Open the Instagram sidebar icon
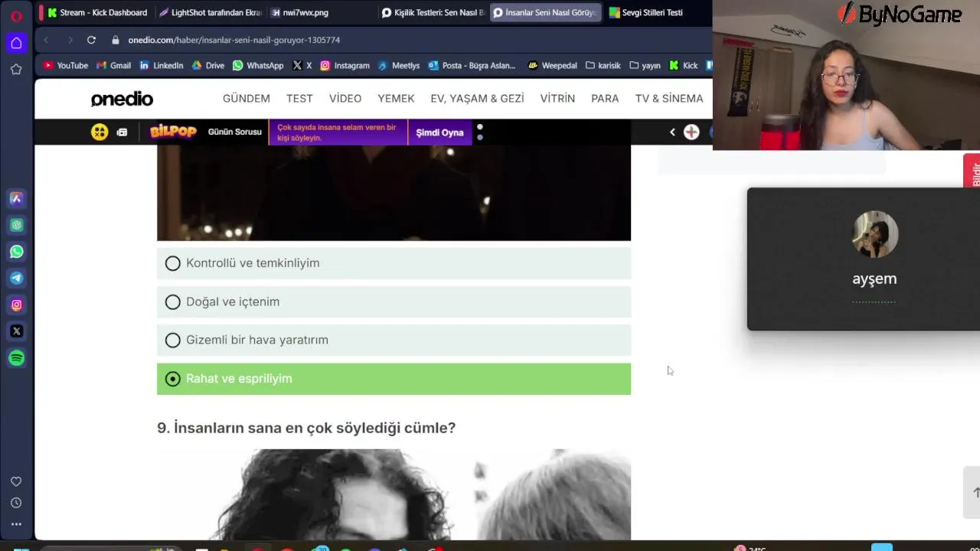 (16, 305)
